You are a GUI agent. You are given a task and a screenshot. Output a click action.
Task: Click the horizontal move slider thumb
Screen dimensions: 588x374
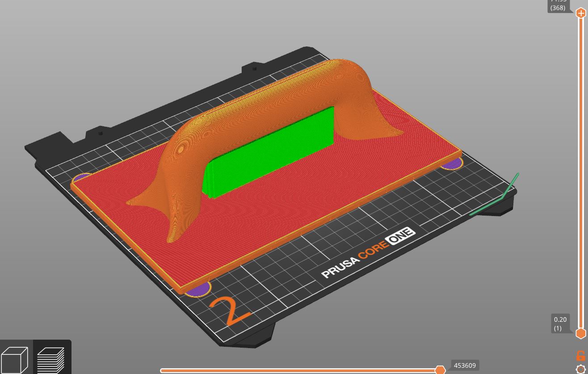pos(440,370)
